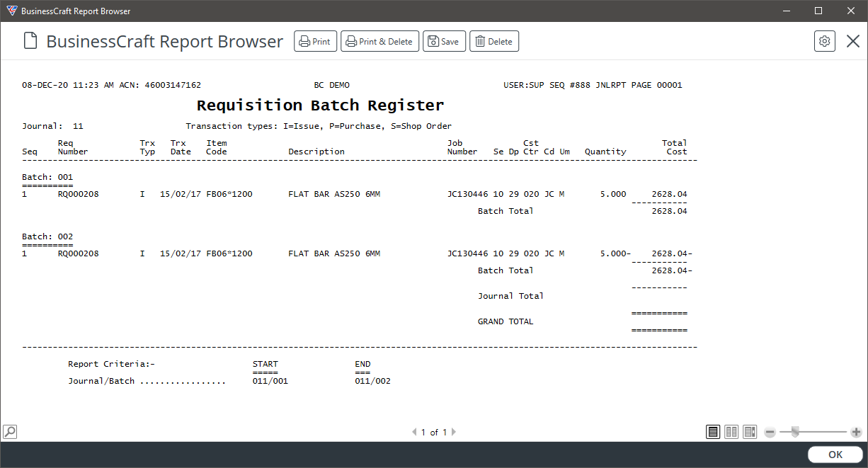The image size is (868, 468).
Task: Click Batch: 002 label
Action: pos(47,236)
